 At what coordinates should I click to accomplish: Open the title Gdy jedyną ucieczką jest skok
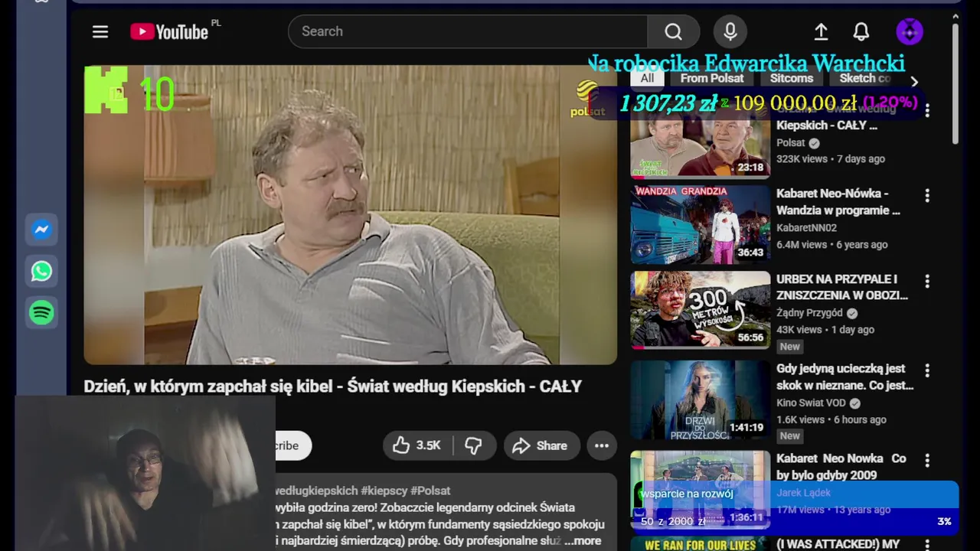coord(845,377)
